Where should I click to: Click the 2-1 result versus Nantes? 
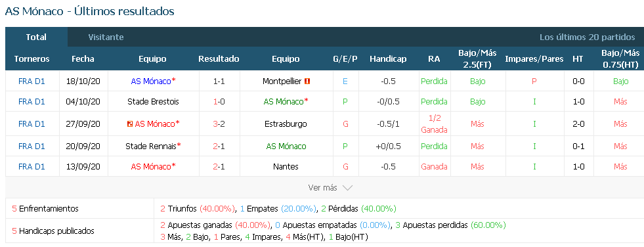[x=219, y=166]
